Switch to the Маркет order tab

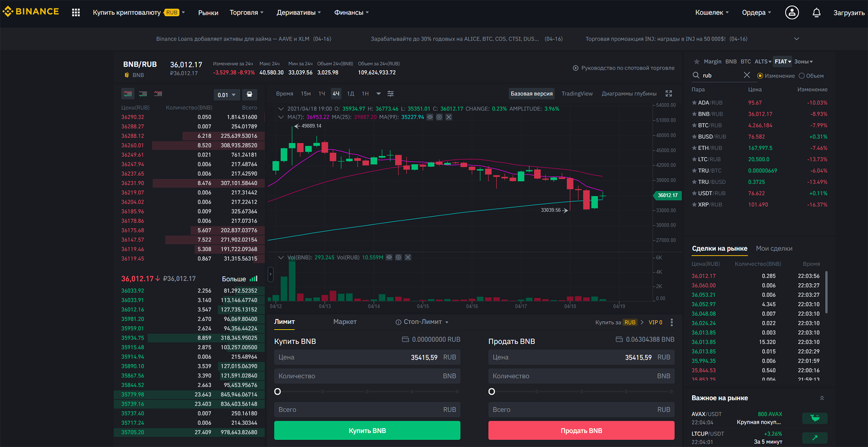coord(345,322)
